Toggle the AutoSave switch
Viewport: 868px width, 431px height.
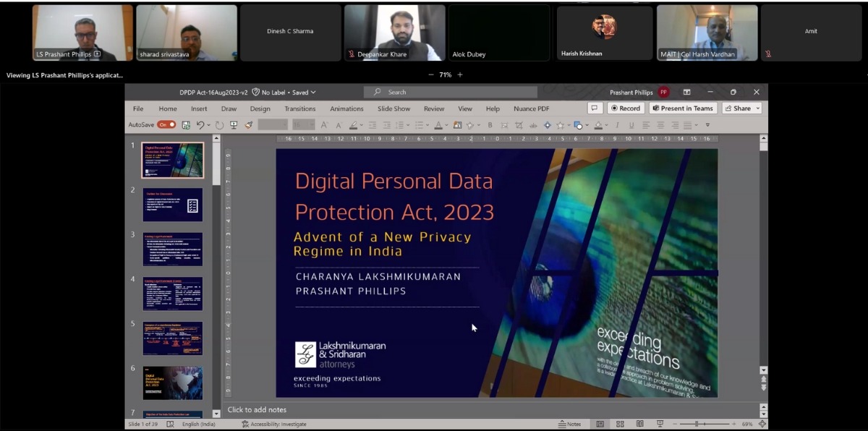(166, 125)
